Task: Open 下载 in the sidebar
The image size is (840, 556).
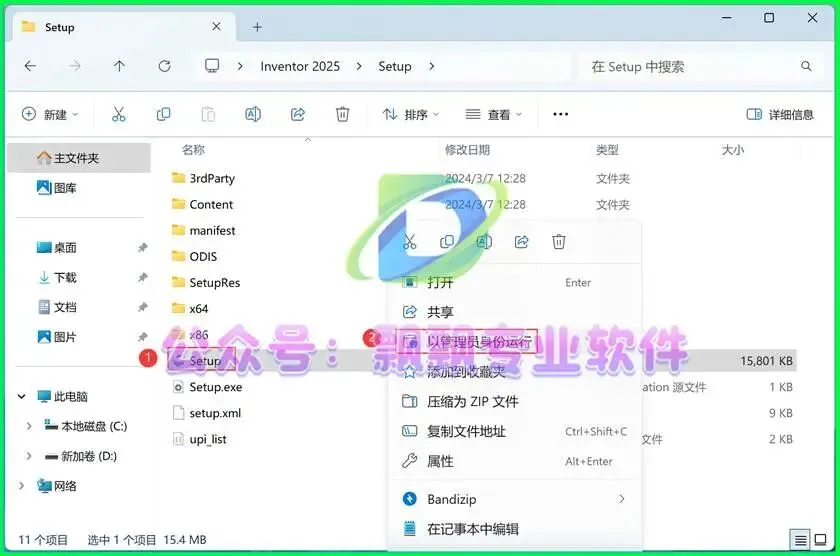Action: tap(58, 277)
